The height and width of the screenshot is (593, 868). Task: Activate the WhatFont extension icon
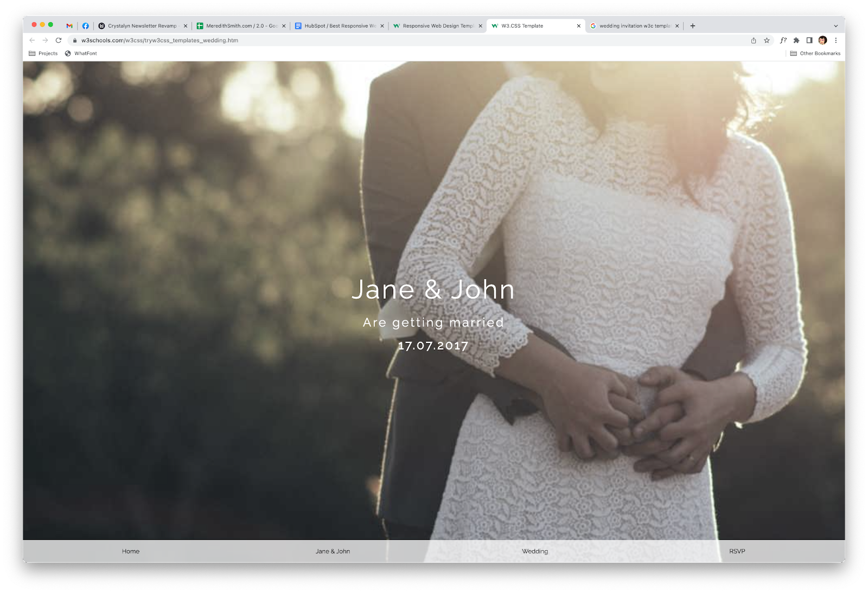click(783, 40)
